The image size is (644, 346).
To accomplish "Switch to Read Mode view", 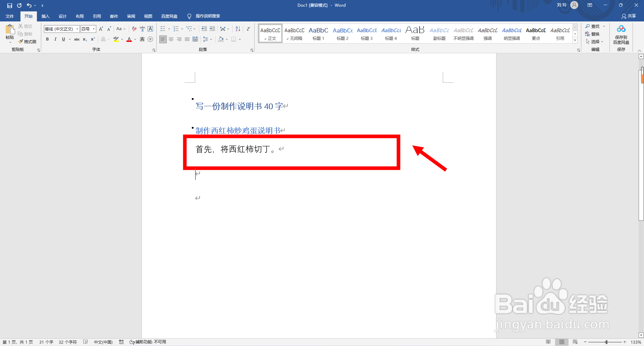I will 548,342.
